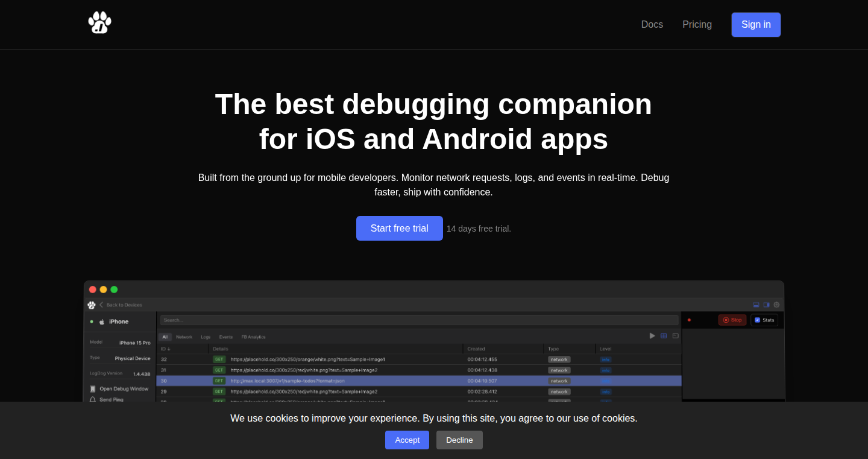Toggle the Stats checkbox

tap(757, 320)
